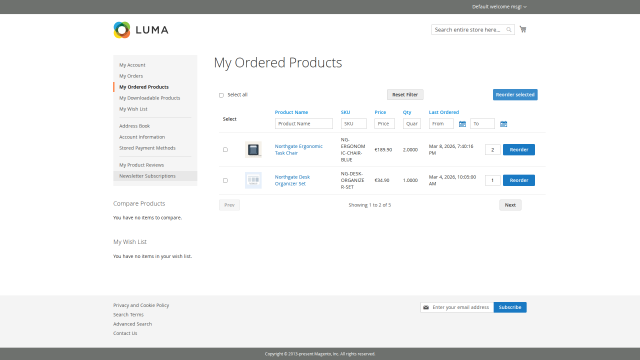This screenshot has height=360, width=640.
Task: Click the Reorder selected button
Action: pos(515,95)
